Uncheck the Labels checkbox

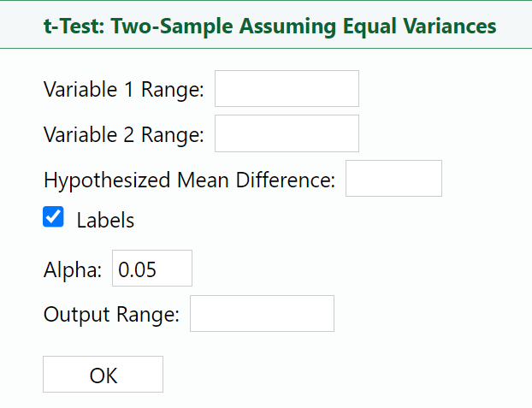tap(54, 218)
